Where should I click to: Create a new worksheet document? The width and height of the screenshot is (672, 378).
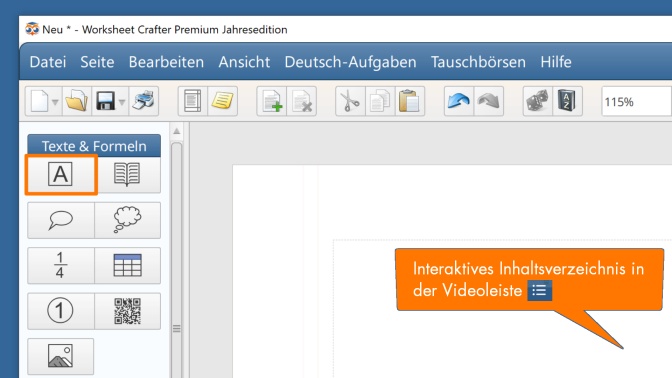point(39,102)
